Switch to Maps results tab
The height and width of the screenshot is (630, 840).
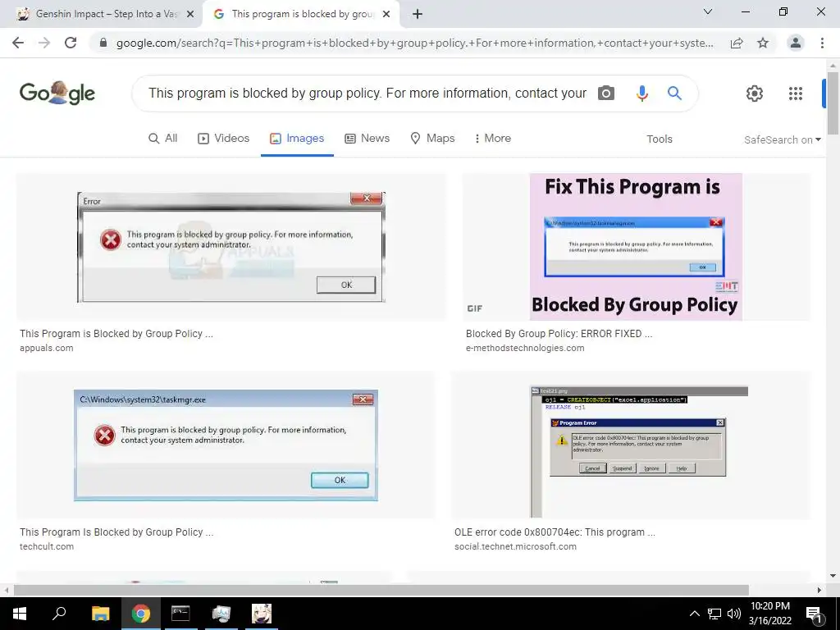tap(432, 138)
